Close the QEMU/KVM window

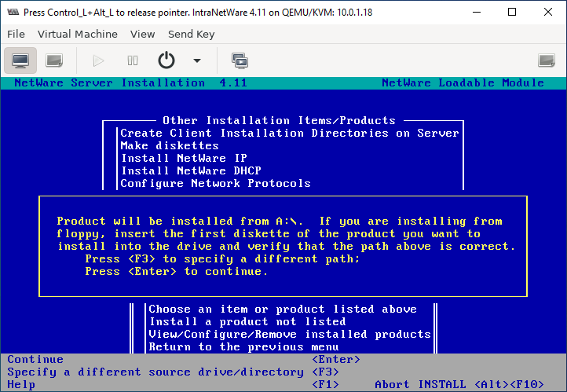point(548,12)
